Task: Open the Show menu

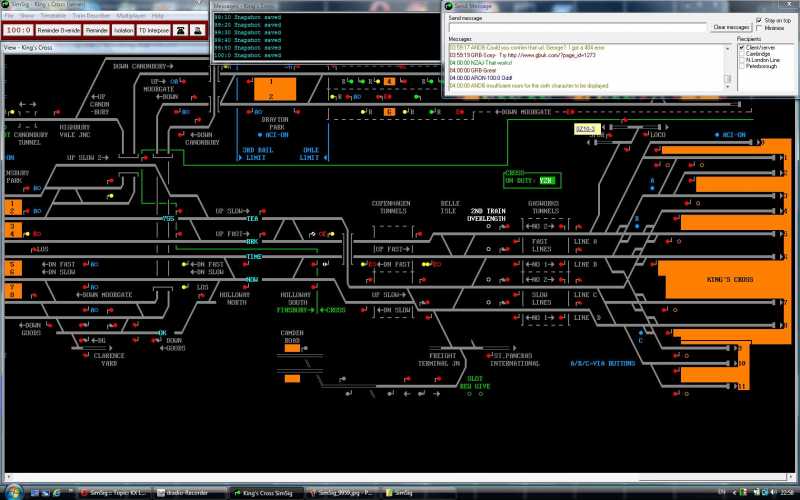Action: pos(27,16)
